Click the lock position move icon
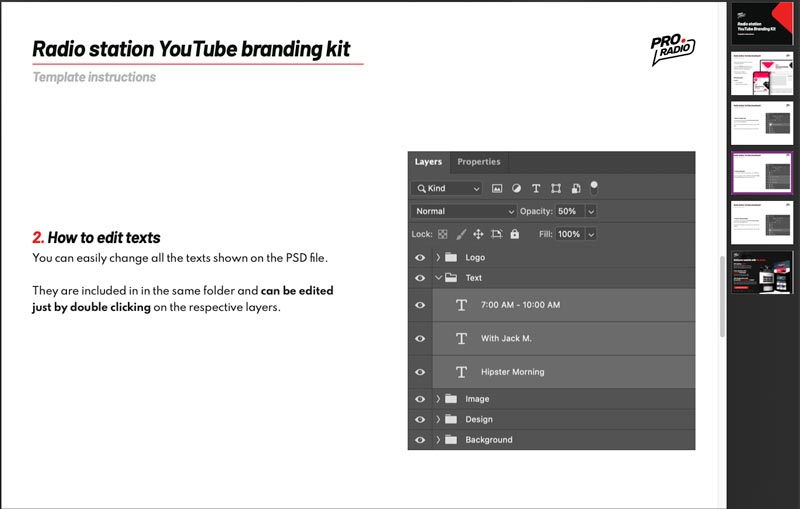800x509 pixels. 478,234
